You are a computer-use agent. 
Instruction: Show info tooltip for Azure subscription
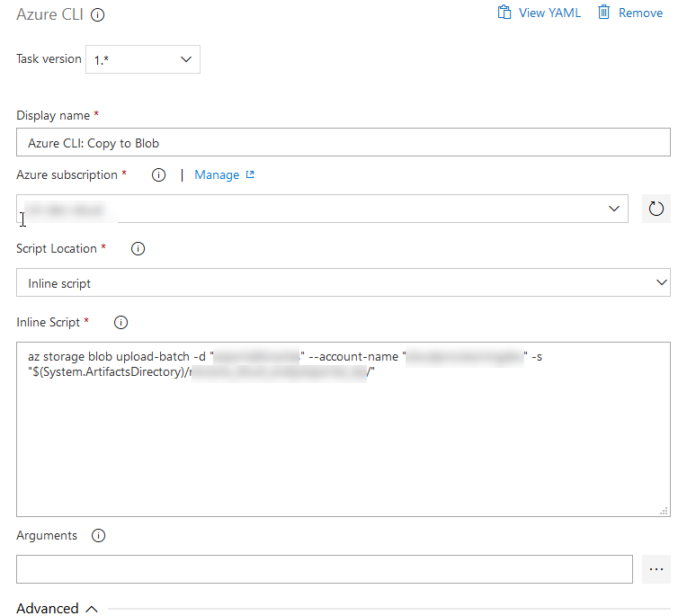pos(158,175)
